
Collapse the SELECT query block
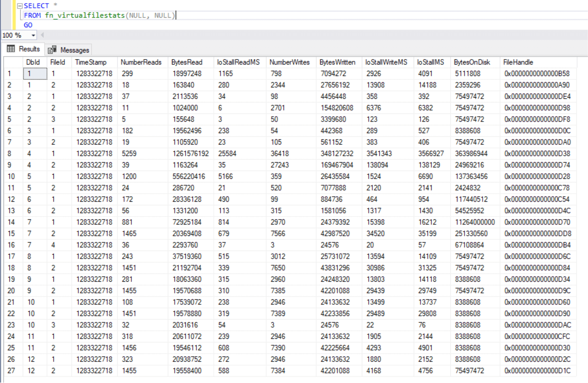click(20, 6)
